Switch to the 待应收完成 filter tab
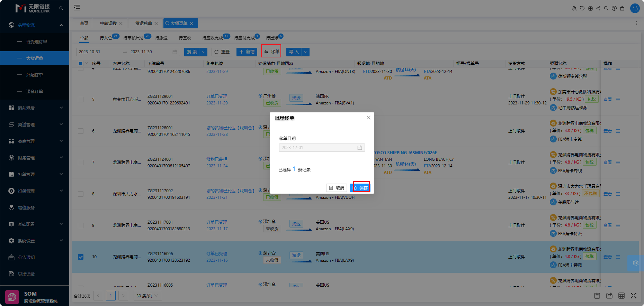The width and height of the screenshot is (644, 306). click(213, 38)
